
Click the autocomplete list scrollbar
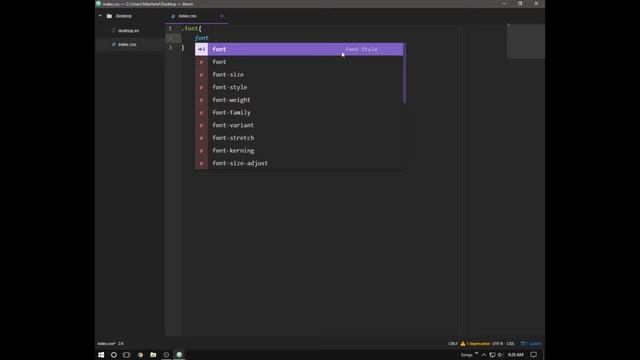click(x=404, y=73)
